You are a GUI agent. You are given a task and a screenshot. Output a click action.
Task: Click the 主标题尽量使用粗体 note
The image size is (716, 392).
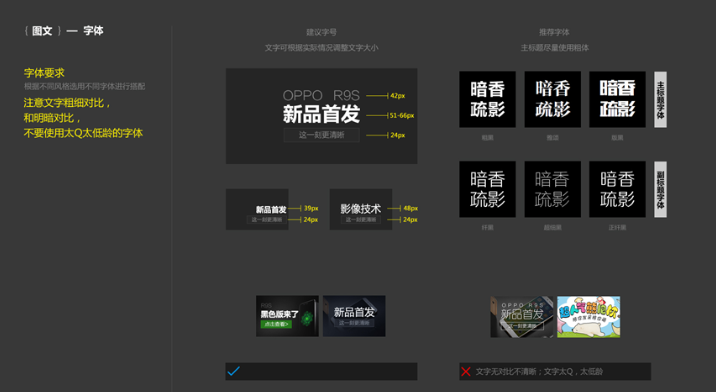pos(554,48)
